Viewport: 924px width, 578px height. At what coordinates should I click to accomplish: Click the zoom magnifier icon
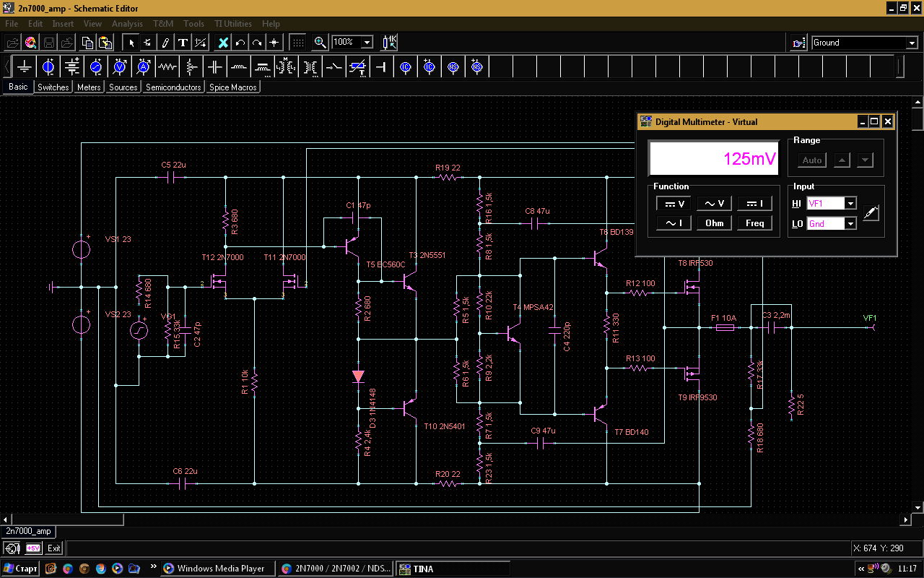(x=321, y=43)
